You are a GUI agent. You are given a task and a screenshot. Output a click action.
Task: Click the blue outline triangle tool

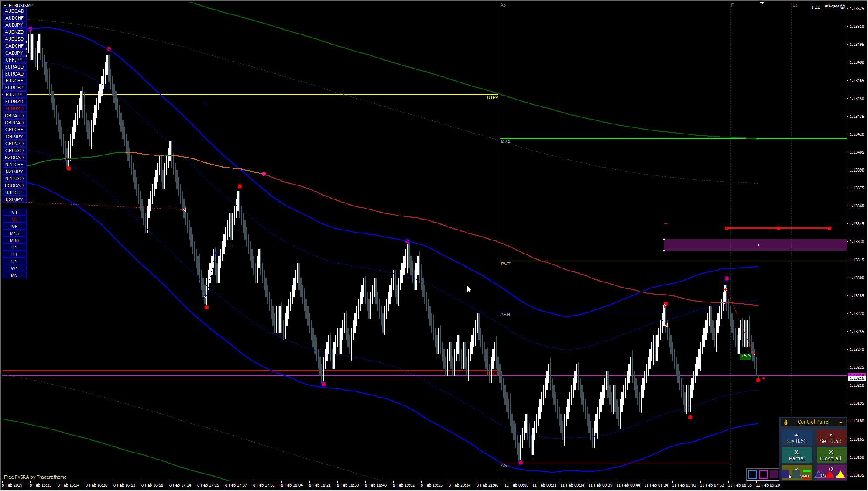pos(818,474)
